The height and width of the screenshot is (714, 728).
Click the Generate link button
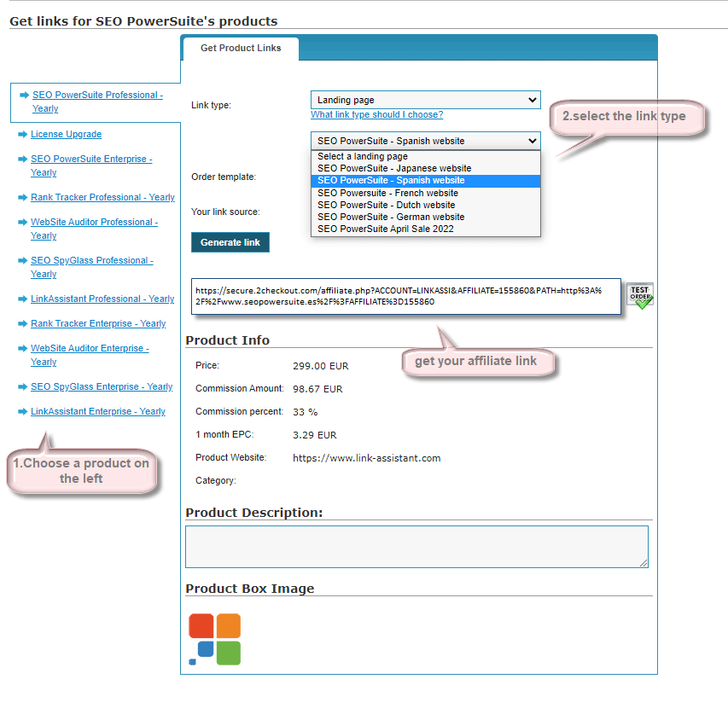click(x=230, y=242)
